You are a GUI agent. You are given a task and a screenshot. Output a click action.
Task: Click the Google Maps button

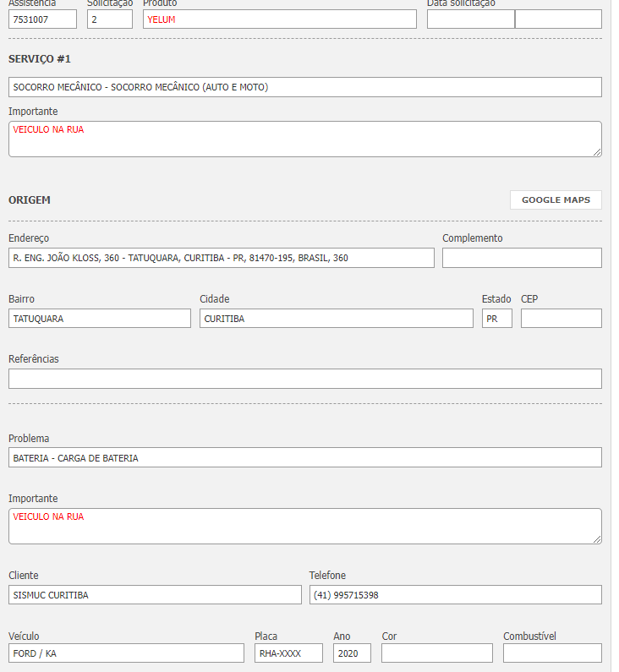click(x=556, y=200)
